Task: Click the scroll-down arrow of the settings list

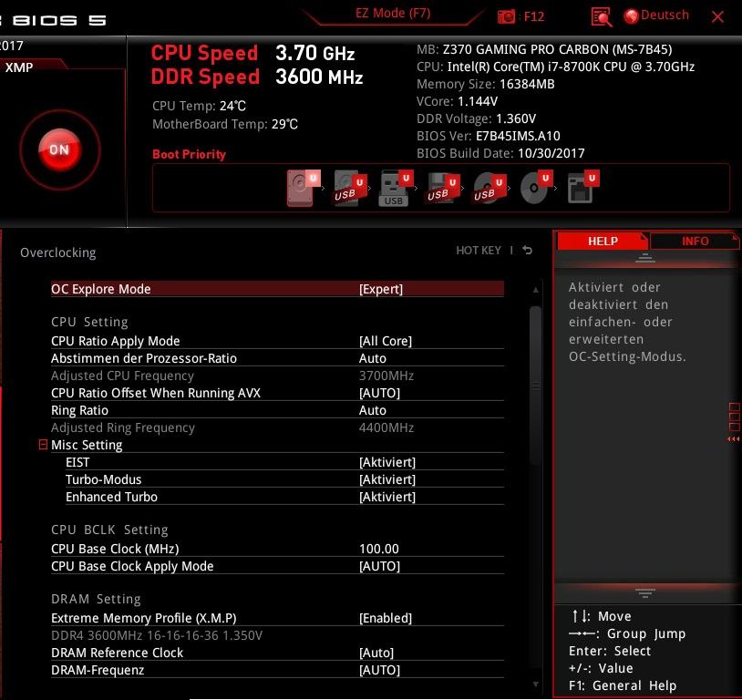Action: 536,684
